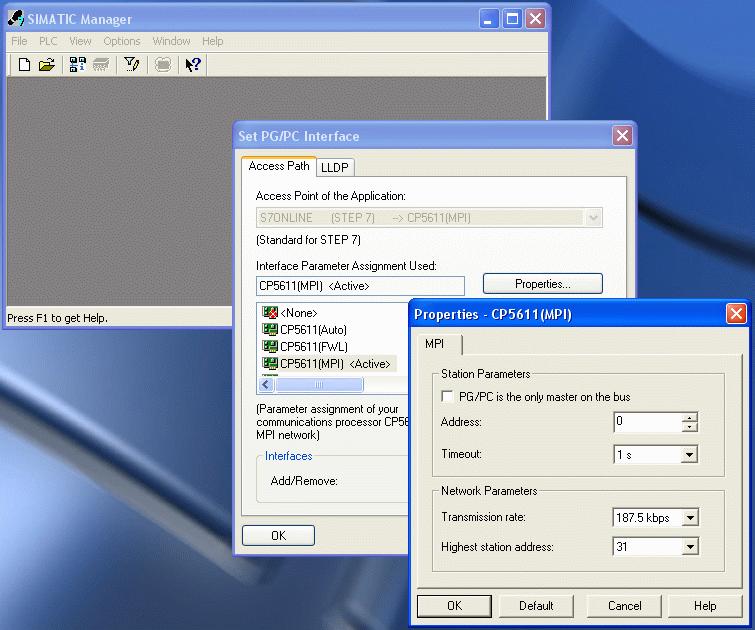Click the Simulation on/off toolbar icon

(x=163, y=64)
